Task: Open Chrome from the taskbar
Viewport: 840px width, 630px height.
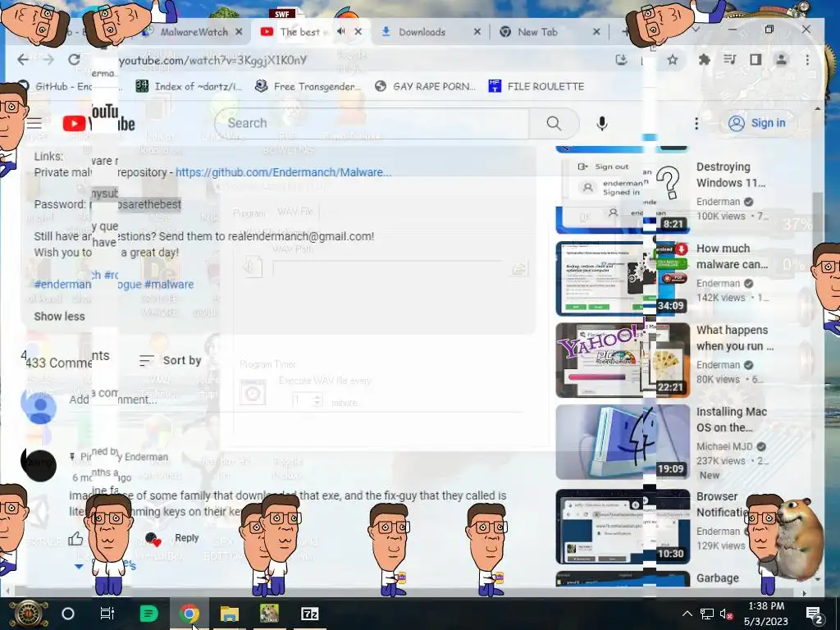Action: tap(189, 614)
